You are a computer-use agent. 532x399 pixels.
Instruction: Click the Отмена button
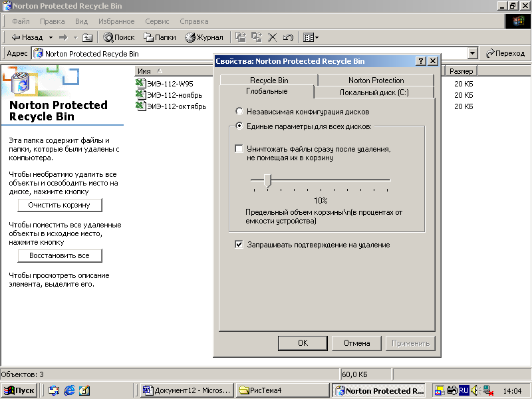point(356,343)
